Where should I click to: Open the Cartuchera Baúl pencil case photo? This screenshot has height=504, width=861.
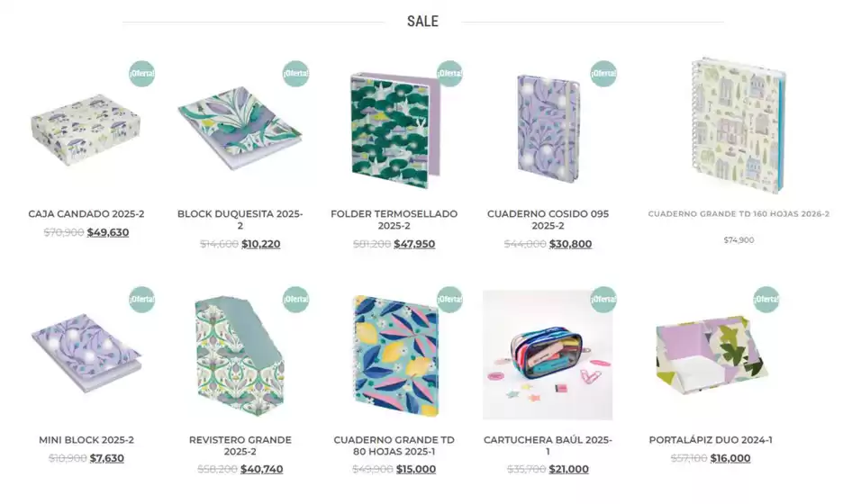[x=548, y=355]
